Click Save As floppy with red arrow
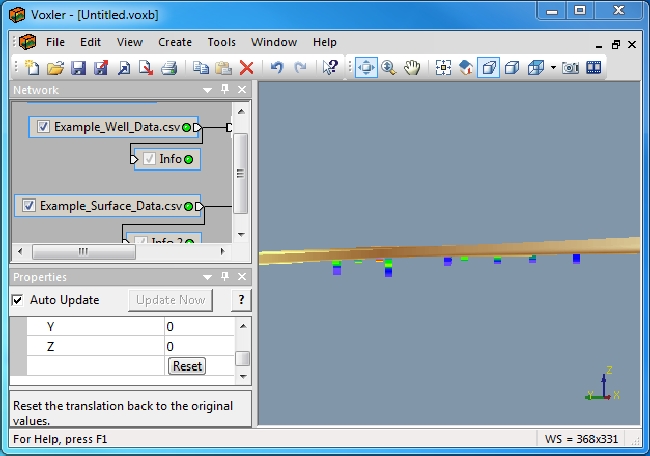The image size is (650, 456). tap(101, 68)
